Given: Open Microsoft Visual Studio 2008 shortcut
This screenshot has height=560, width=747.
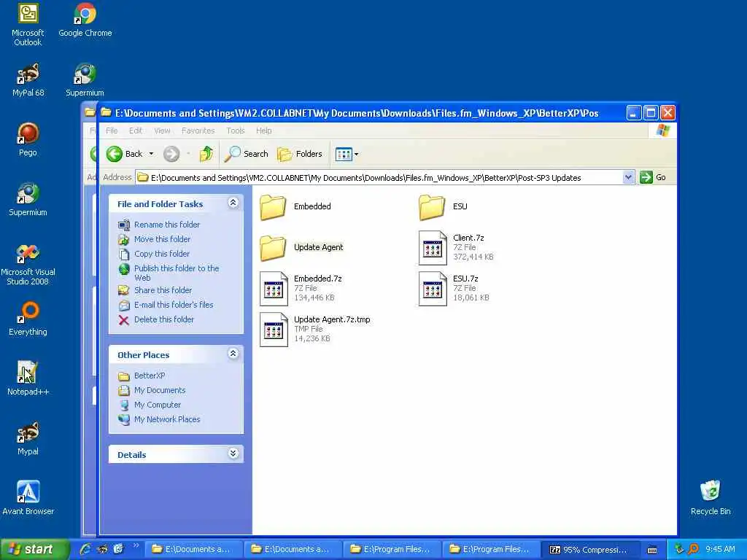Looking at the screenshot, I should 28,264.
